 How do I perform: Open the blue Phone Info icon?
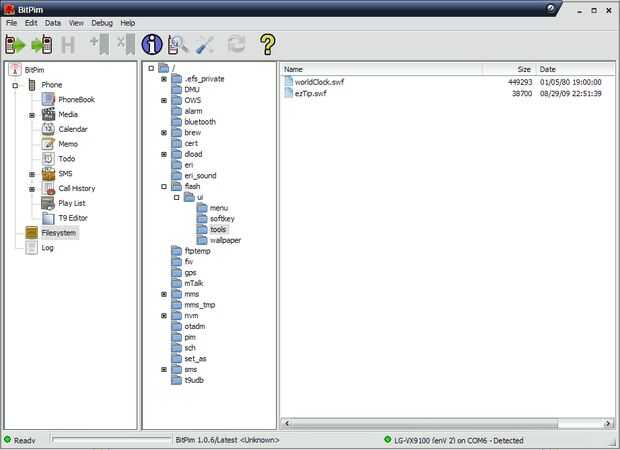152,44
